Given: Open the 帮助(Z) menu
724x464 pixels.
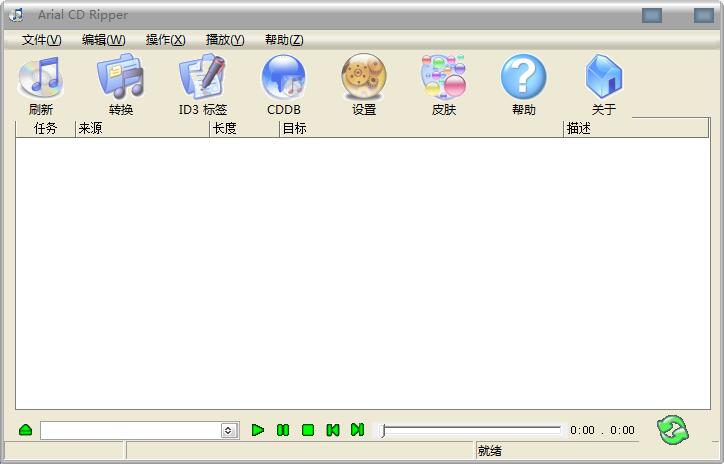Looking at the screenshot, I should 284,40.
